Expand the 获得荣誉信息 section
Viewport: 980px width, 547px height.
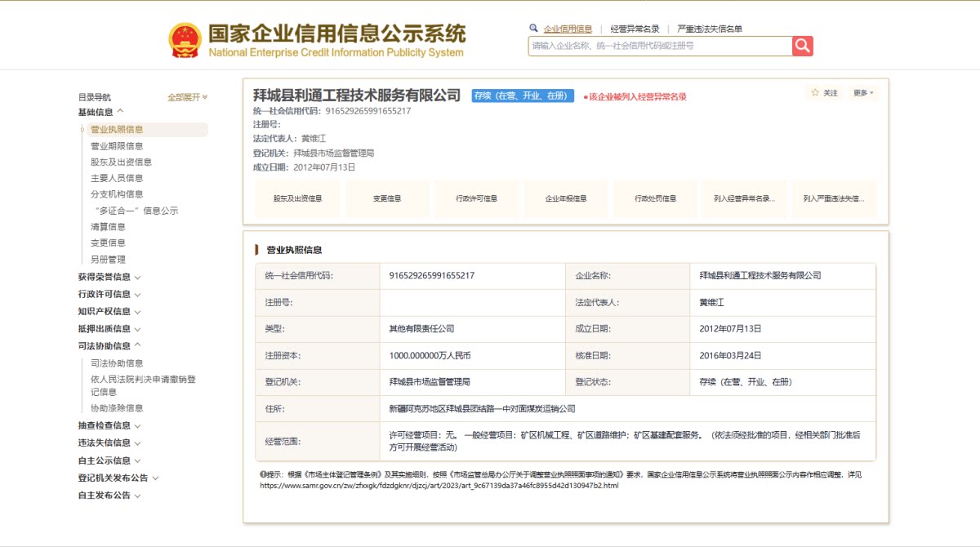pyautogui.click(x=109, y=277)
